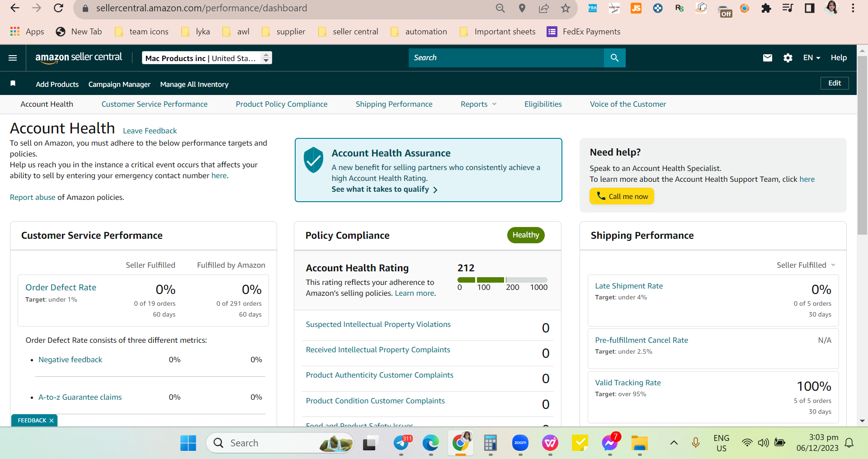
Task: Click the Edit button in the navigation bar
Action: click(x=835, y=83)
